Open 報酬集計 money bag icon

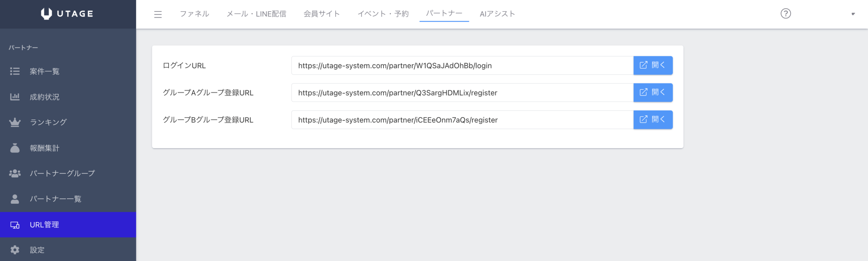pyautogui.click(x=15, y=148)
